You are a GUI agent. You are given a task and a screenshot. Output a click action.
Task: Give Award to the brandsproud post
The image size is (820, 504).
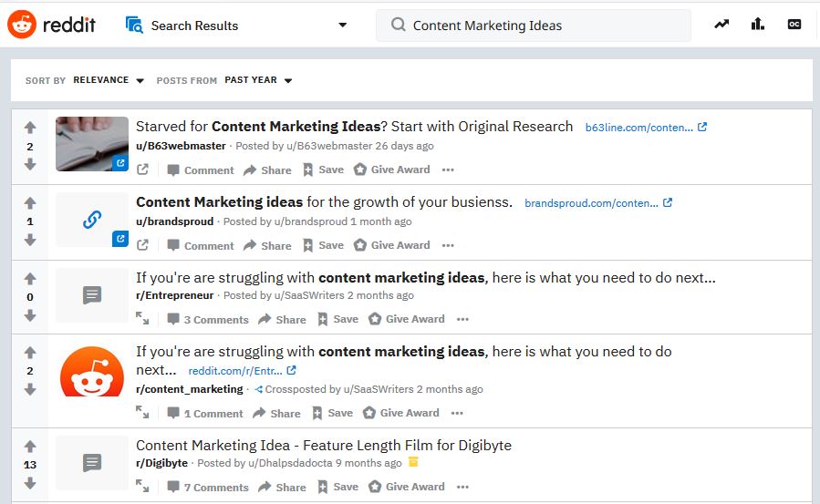[391, 245]
